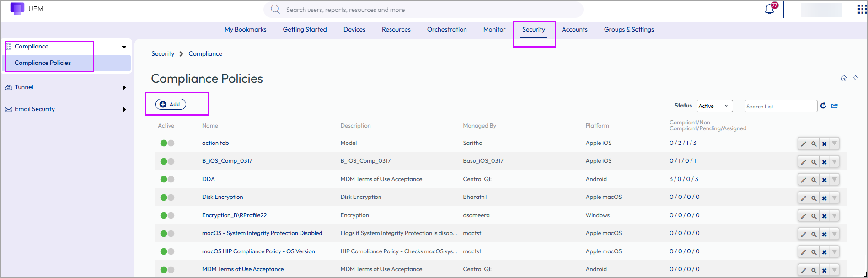
Task: Refresh the policy list
Action: [x=823, y=106]
